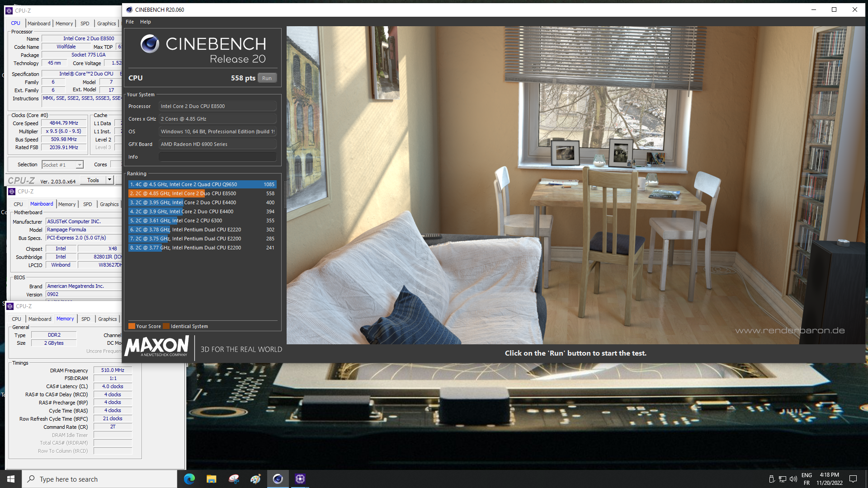Open the notification center icon

(853, 479)
